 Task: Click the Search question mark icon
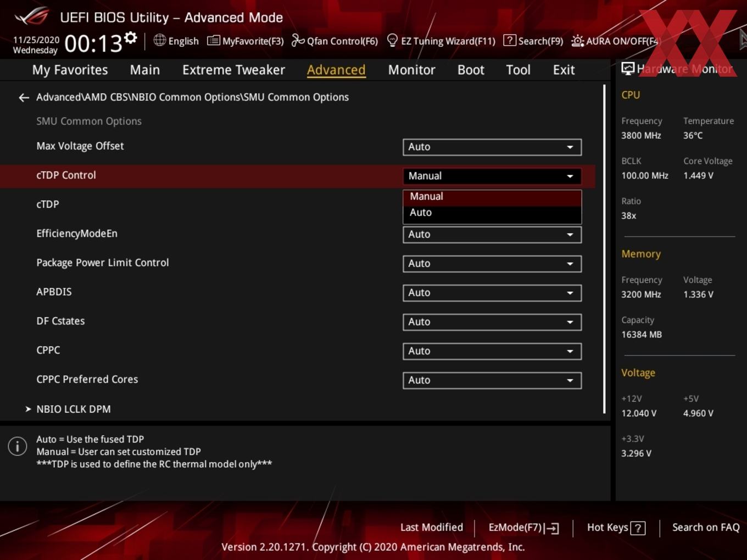click(x=510, y=40)
